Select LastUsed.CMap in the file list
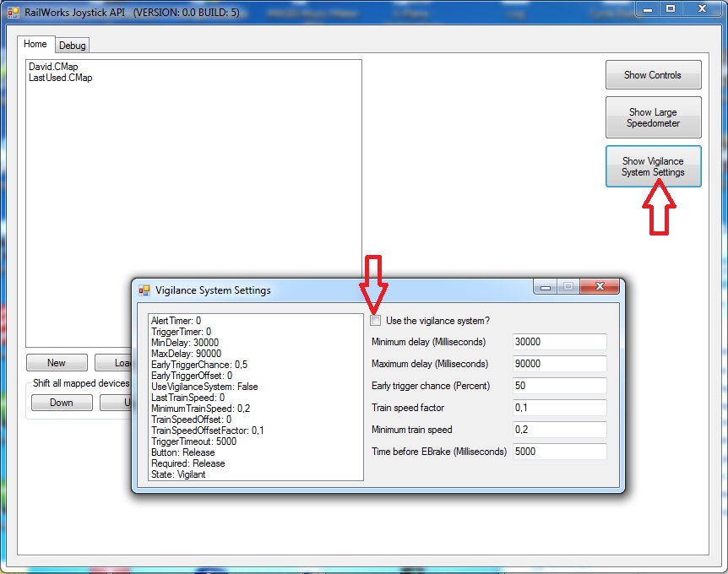The width and height of the screenshot is (728, 574). tap(60, 78)
